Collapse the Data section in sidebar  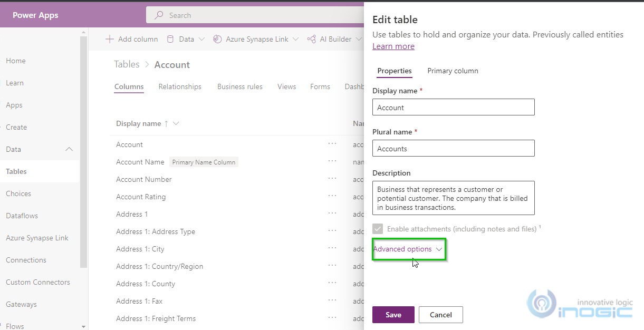pyautogui.click(x=69, y=149)
